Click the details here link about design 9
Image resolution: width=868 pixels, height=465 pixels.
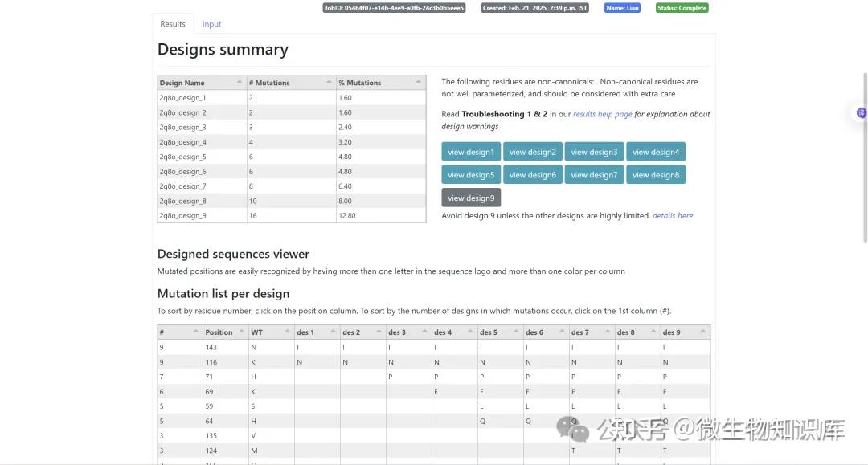(x=673, y=215)
